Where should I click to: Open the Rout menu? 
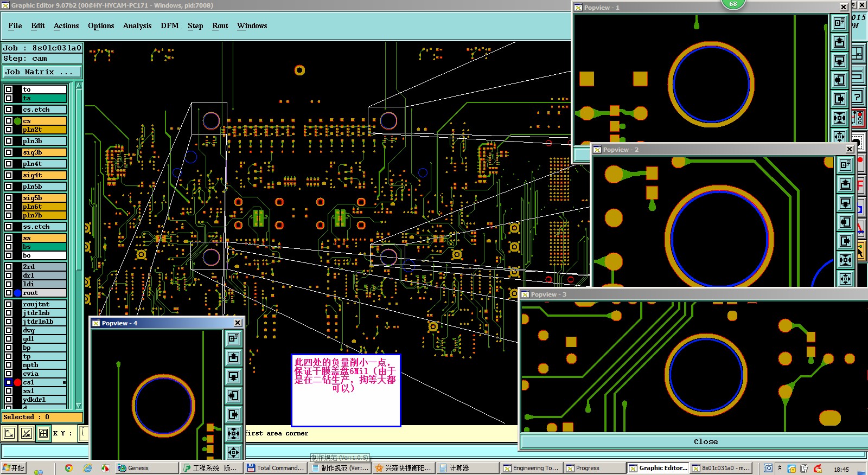click(x=220, y=25)
